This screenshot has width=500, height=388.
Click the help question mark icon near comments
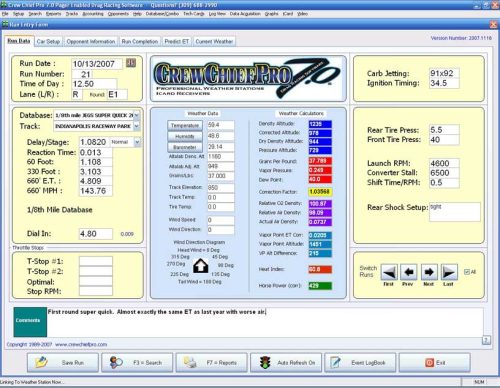pyautogui.click(x=486, y=340)
